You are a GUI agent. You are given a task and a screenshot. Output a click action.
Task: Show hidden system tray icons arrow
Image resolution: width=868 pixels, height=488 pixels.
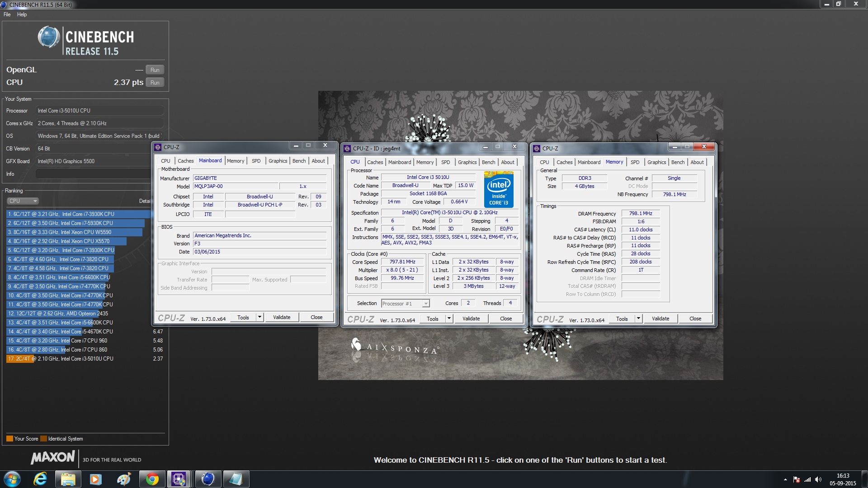pyautogui.click(x=785, y=479)
